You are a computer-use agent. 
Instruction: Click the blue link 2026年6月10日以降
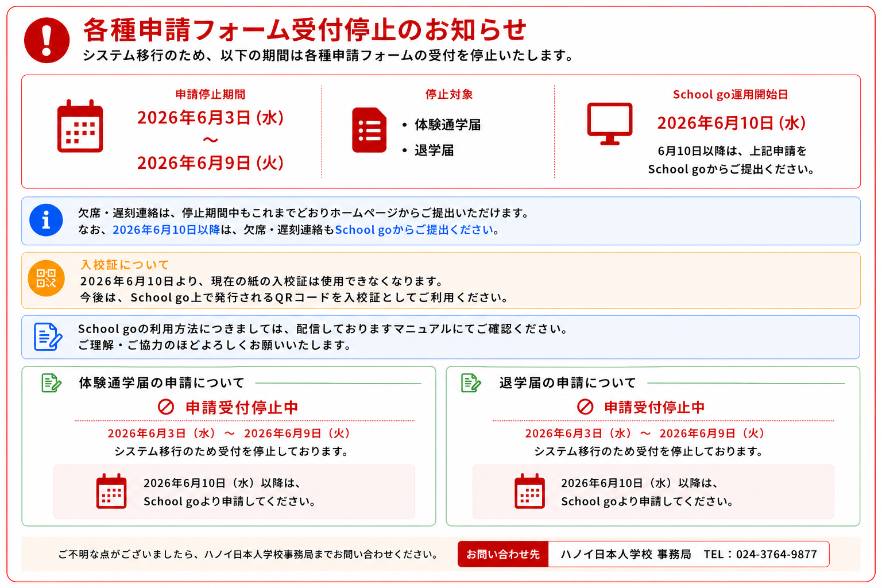[167, 230]
